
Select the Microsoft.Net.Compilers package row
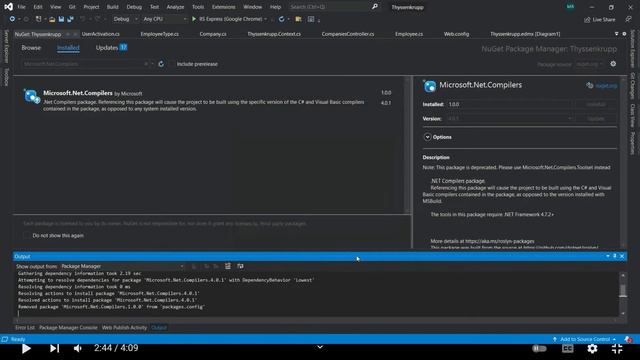click(x=209, y=100)
